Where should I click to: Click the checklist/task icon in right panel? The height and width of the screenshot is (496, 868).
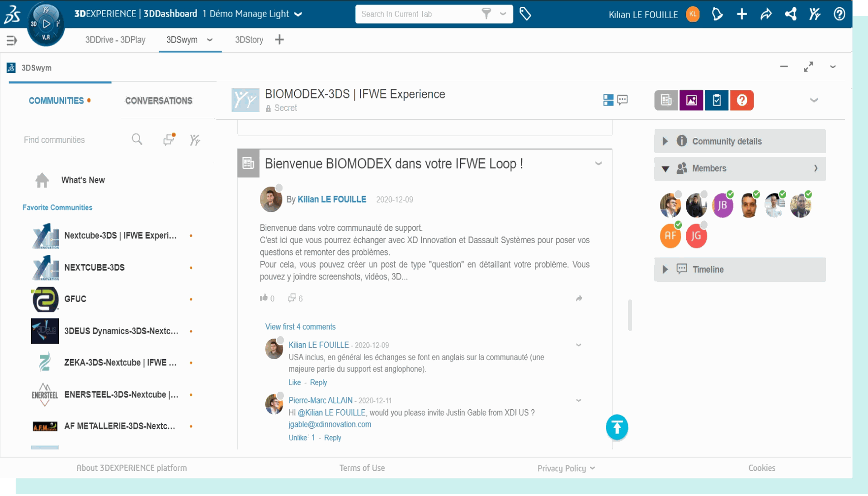click(716, 100)
